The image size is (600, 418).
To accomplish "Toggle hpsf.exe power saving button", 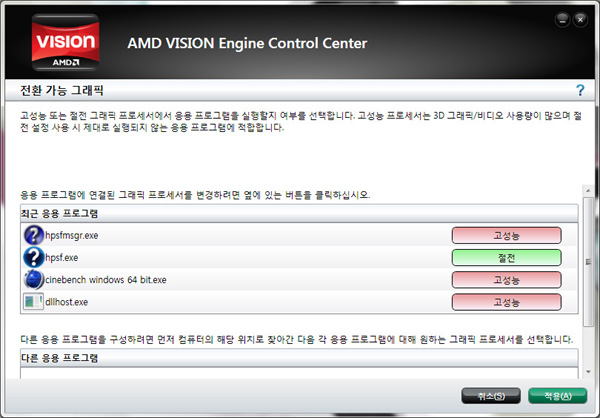I will tap(506, 258).
